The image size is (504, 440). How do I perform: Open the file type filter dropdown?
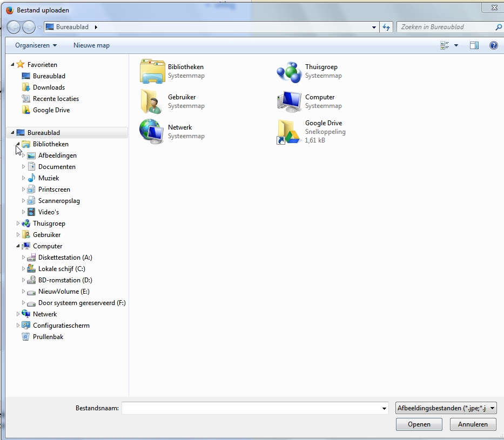click(x=446, y=408)
